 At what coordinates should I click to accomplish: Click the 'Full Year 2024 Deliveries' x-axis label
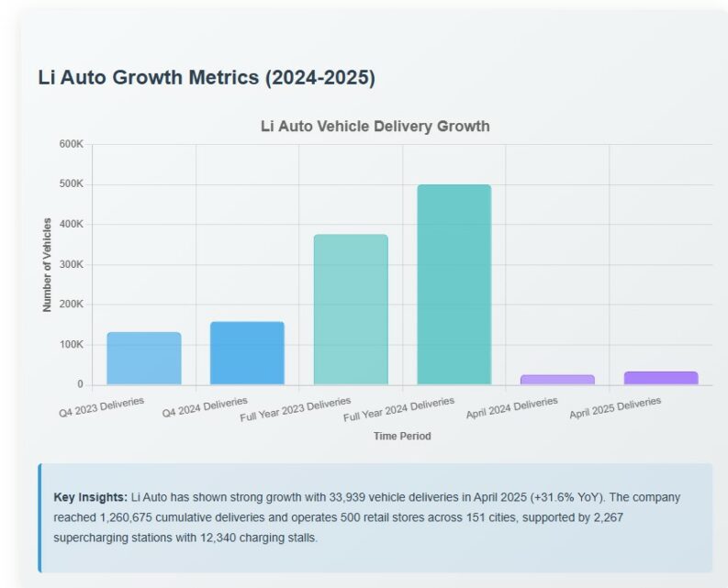pyautogui.click(x=398, y=410)
